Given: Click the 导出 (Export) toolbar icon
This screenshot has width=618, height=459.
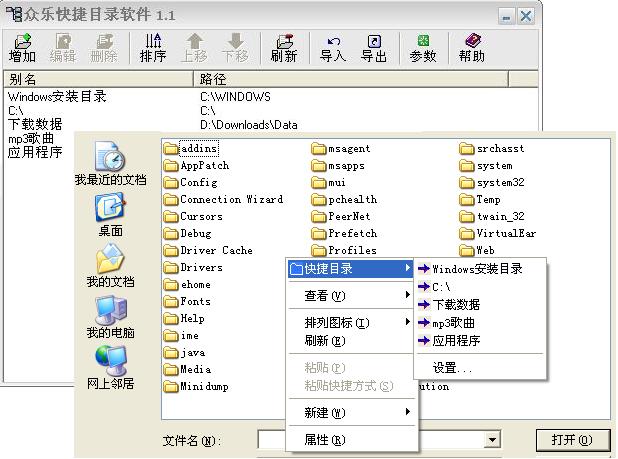Looking at the screenshot, I should (374, 47).
